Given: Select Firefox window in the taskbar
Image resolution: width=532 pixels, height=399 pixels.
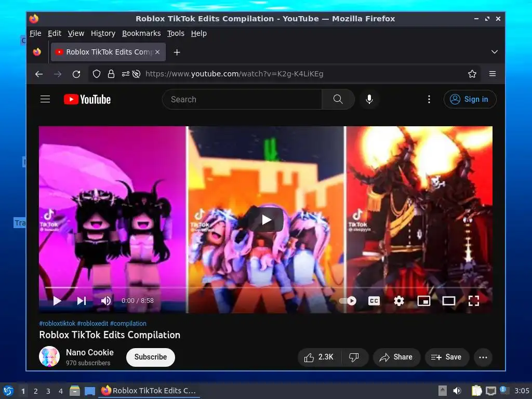Looking at the screenshot, I should pyautogui.click(x=149, y=391).
